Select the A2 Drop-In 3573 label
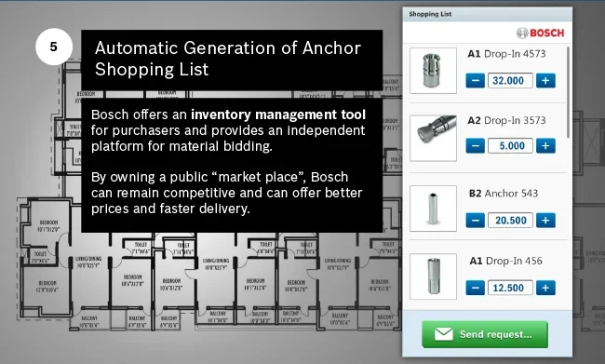 click(x=506, y=120)
